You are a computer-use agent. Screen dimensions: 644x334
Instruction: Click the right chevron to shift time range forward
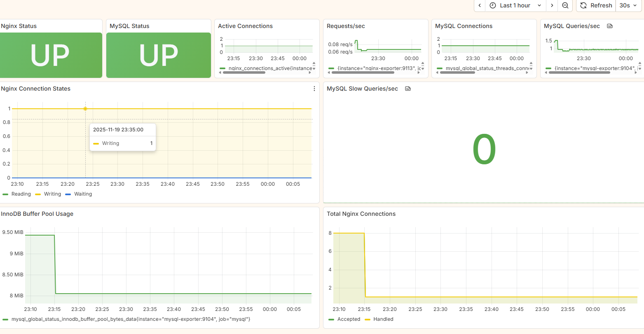point(552,5)
